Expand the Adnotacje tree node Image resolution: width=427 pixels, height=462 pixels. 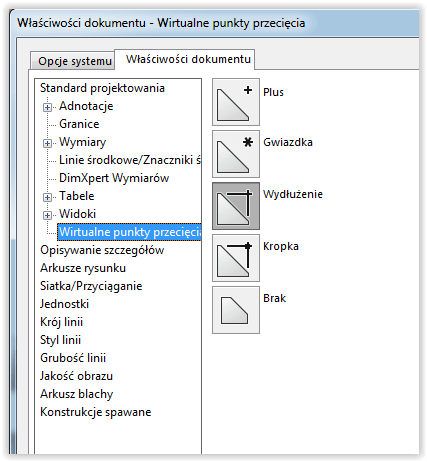47,107
